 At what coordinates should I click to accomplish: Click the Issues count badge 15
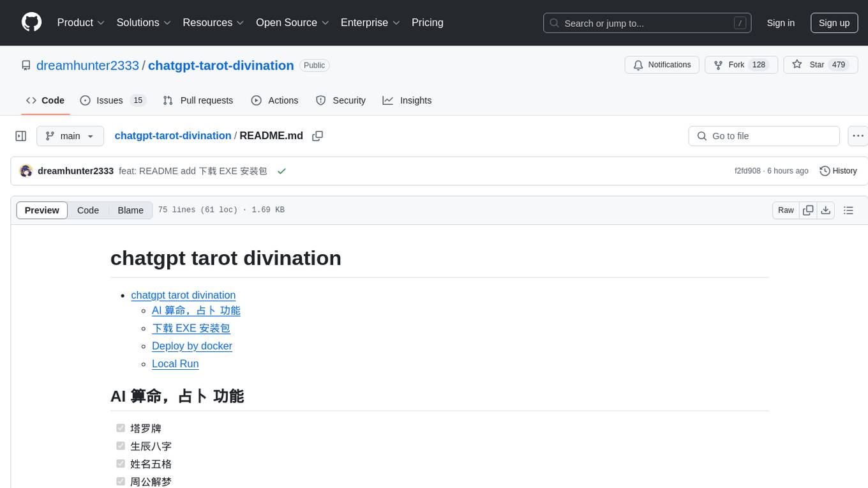[x=137, y=100]
